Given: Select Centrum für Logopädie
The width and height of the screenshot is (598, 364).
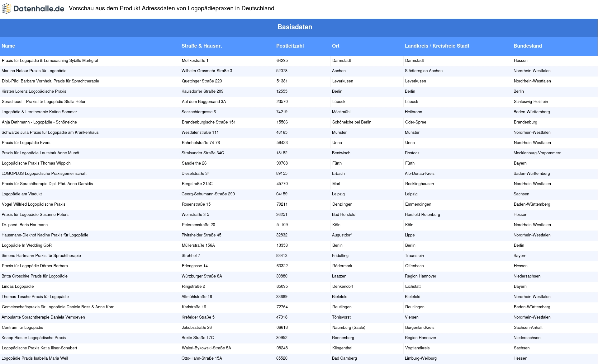Looking at the screenshot, I should [22, 328].
